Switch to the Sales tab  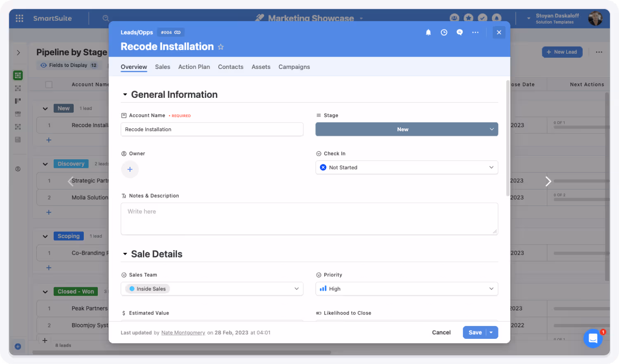click(163, 67)
